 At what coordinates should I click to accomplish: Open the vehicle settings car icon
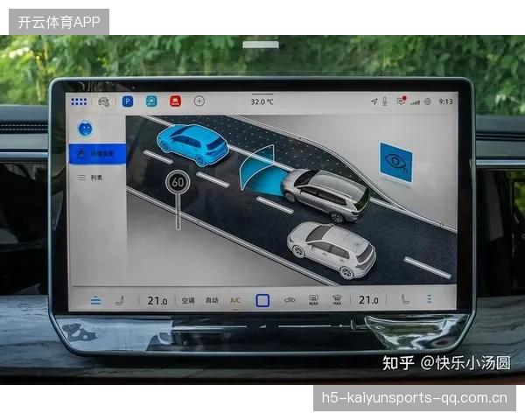(x=104, y=101)
